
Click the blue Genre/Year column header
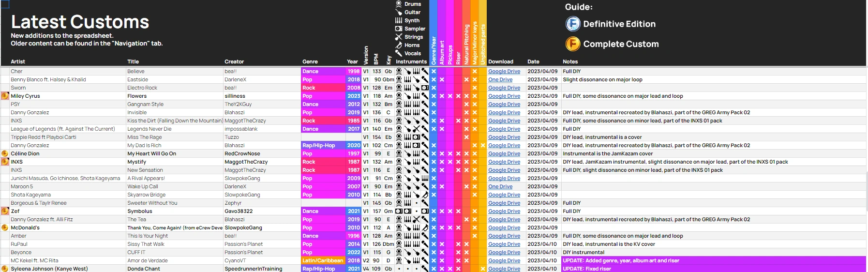pyautogui.click(x=434, y=33)
